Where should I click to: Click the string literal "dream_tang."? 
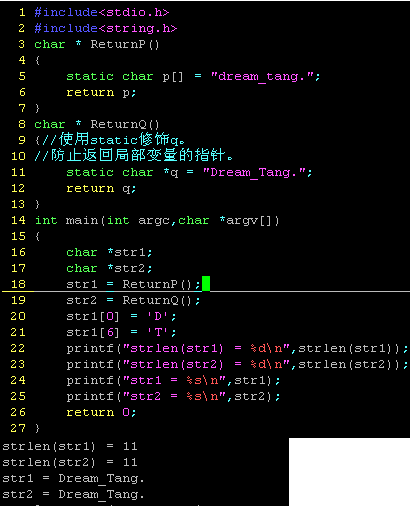coord(262,77)
